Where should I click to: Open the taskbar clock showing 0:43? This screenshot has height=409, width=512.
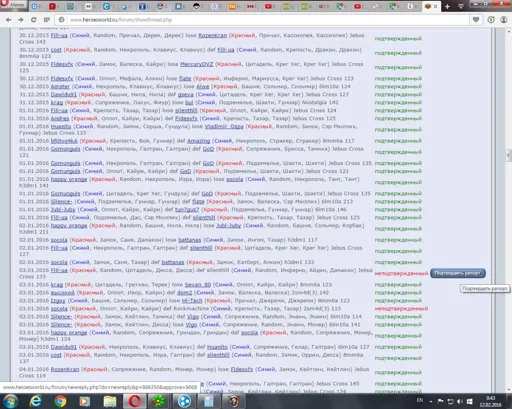tap(490, 401)
